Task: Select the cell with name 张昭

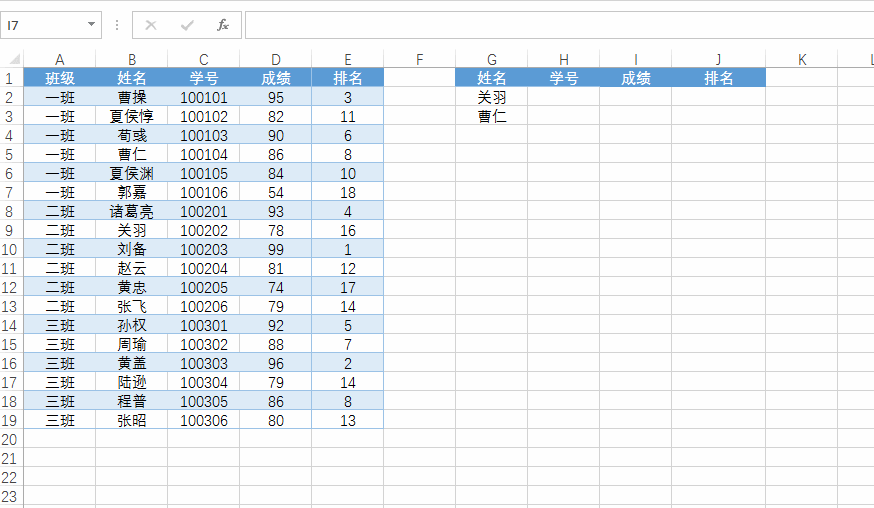Action: (132, 420)
